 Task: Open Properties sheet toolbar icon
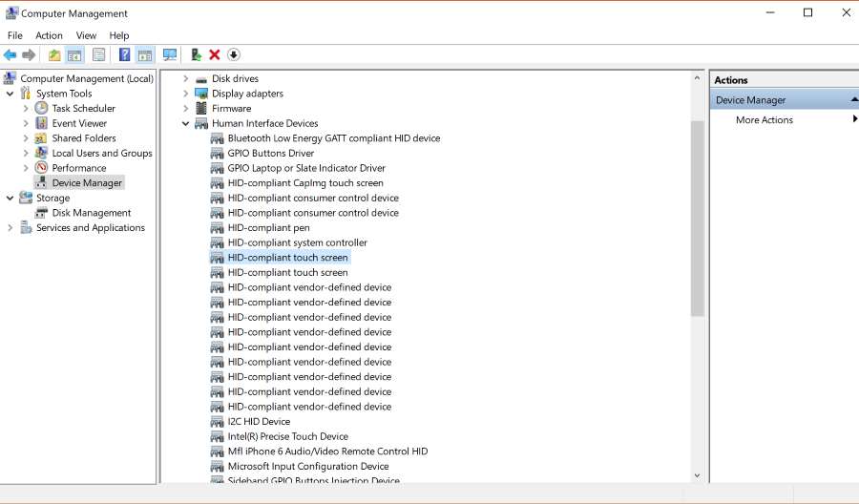tap(98, 54)
